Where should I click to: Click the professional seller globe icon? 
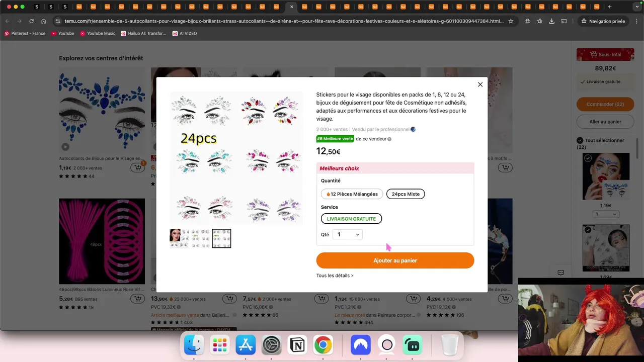pyautogui.click(x=413, y=129)
